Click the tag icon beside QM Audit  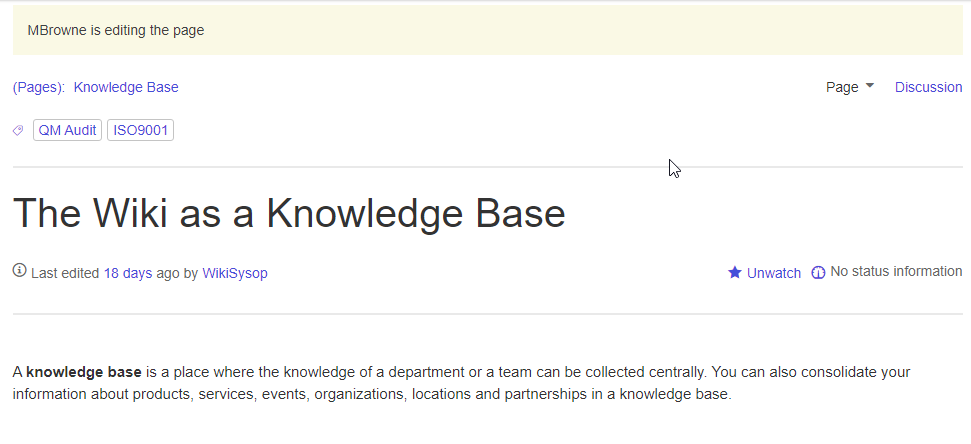(18, 131)
